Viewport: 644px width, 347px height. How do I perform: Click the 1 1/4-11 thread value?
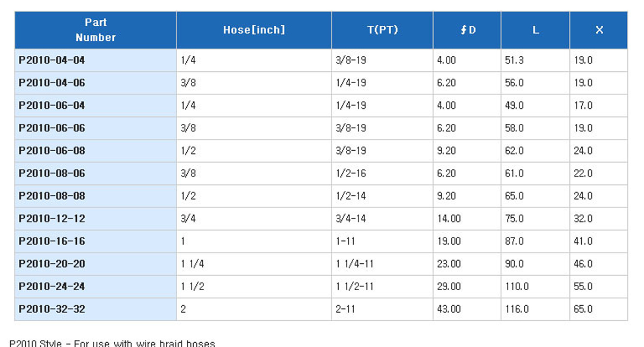click(x=355, y=264)
